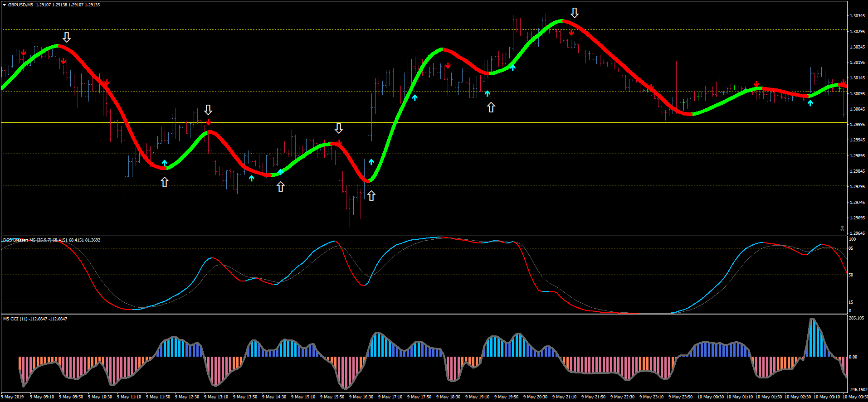
Task: Click the 9 May 17:10 time label
Action: [390, 397]
